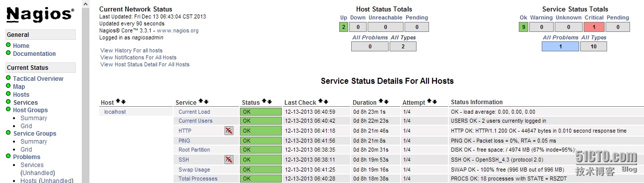
Task: Click Warning in Service Status Totals
Action: click(541, 17)
